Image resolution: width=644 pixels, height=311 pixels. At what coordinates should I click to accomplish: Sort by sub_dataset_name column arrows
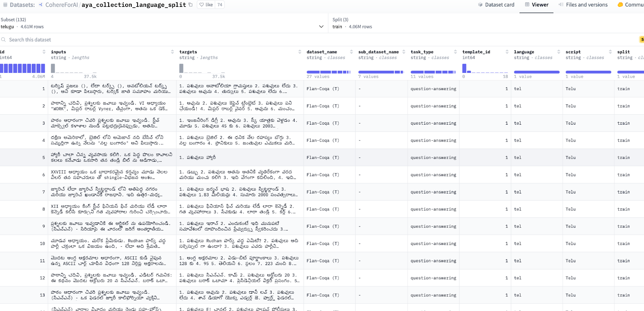click(404, 52)
